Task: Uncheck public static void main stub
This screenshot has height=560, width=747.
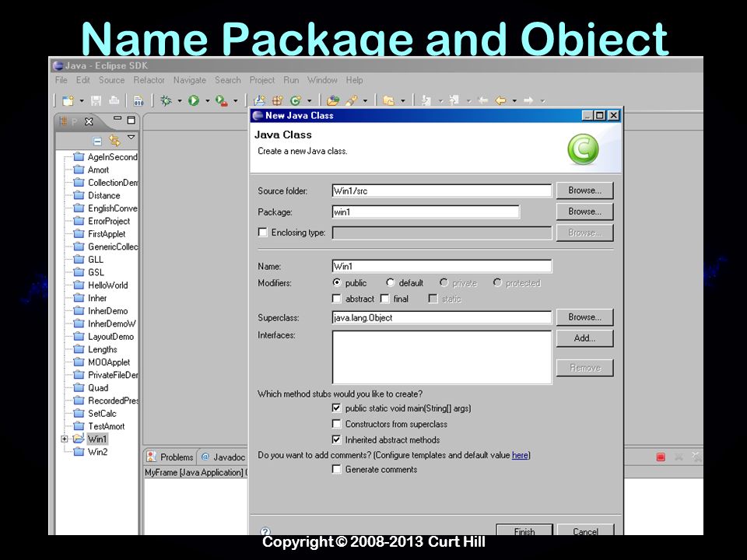Action: click(337, 408)
